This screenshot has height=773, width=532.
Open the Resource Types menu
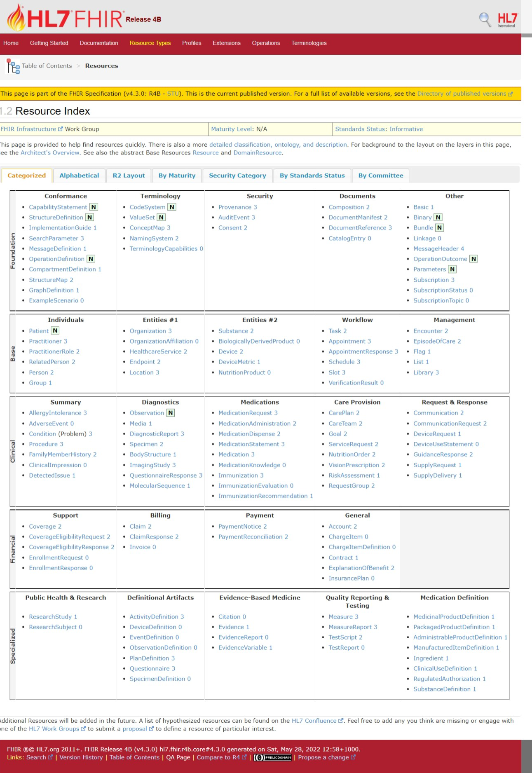(x=150, y=43)
